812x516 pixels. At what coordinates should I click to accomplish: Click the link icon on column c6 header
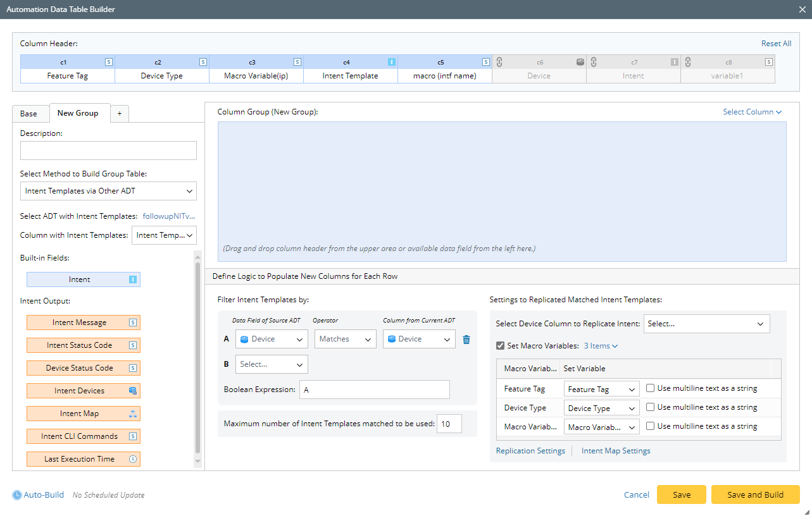[499, 62]
